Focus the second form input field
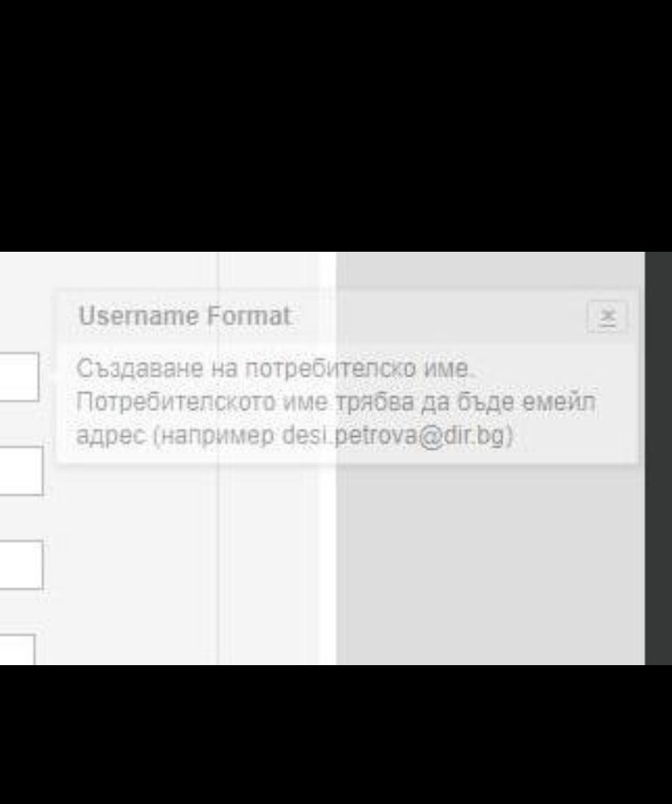This screenshot has width=672, height=804. [21, 471]
